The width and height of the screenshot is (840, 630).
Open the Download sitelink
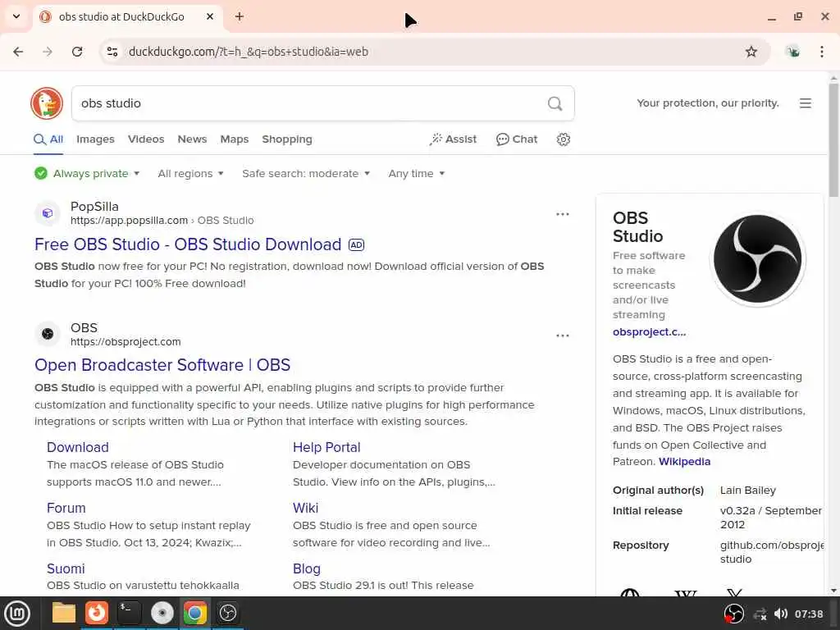click(78, 447)
